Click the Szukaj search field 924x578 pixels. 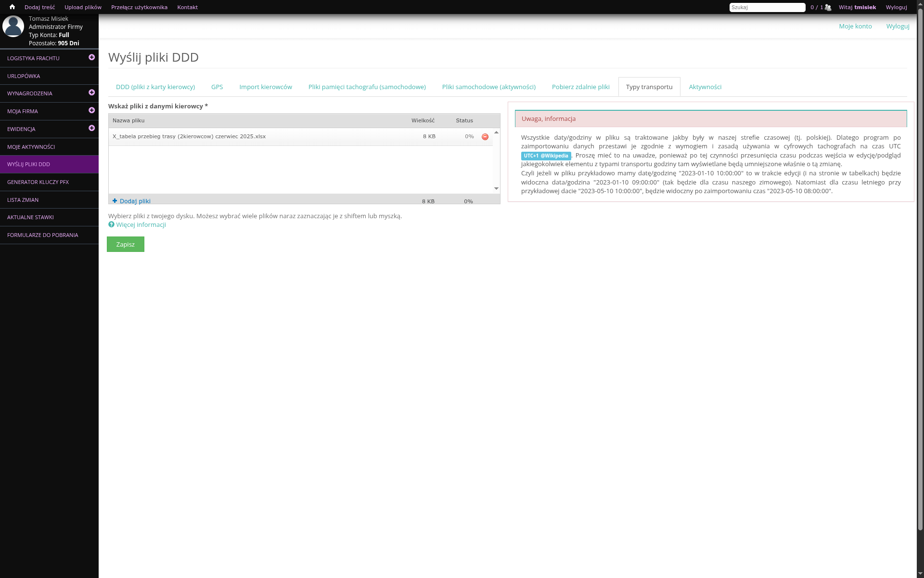767,7
